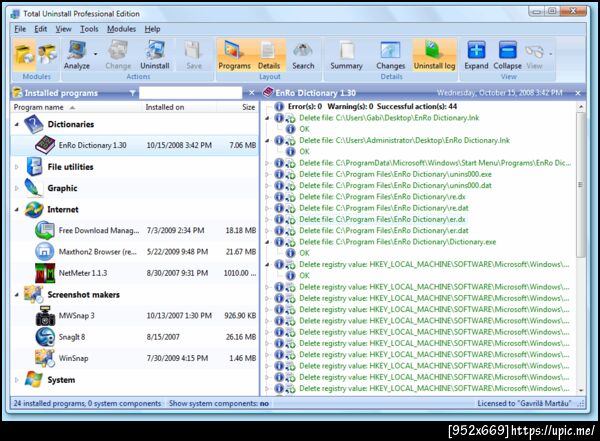Open the Modules menu
This screenshot has height=441, width=600.
click(121, 29)
